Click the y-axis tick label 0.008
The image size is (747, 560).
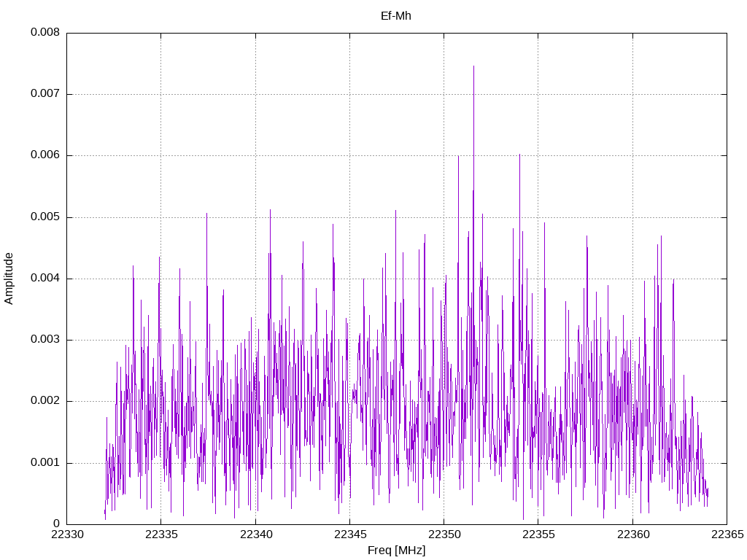(x=45, y=32)
